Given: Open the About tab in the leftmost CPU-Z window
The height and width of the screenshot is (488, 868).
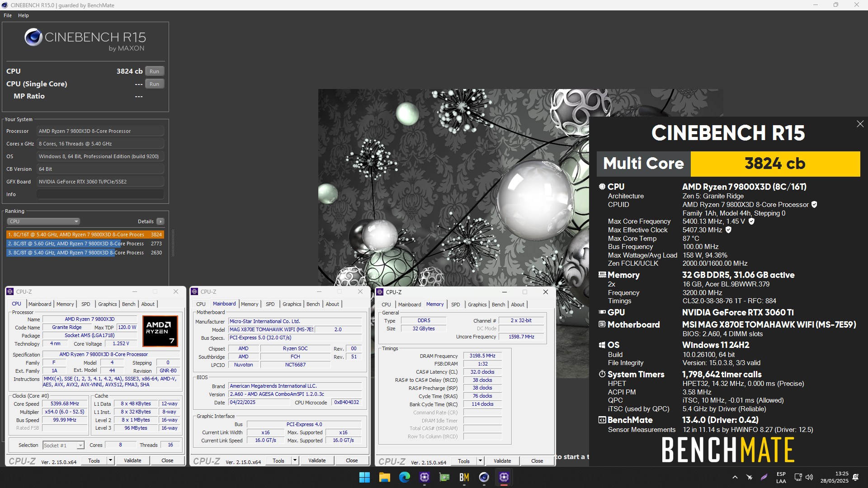Looking at the screenshot, I should [148, 304].
